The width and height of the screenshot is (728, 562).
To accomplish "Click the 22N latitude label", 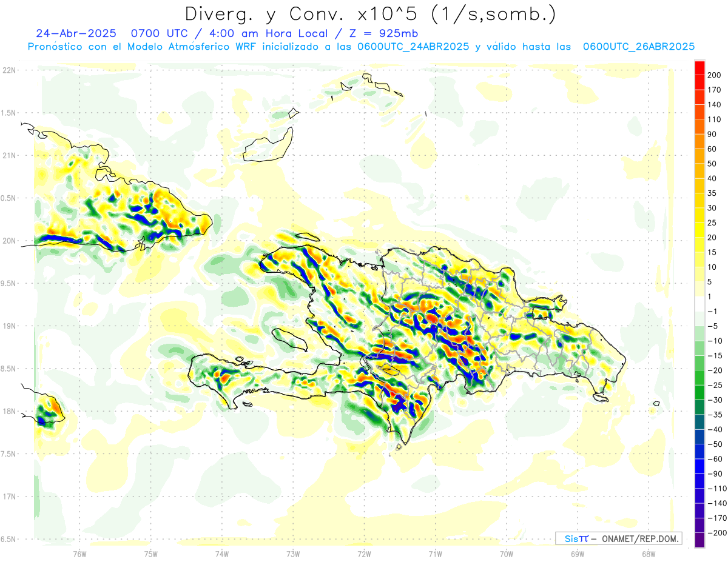I will click(9, 70).
